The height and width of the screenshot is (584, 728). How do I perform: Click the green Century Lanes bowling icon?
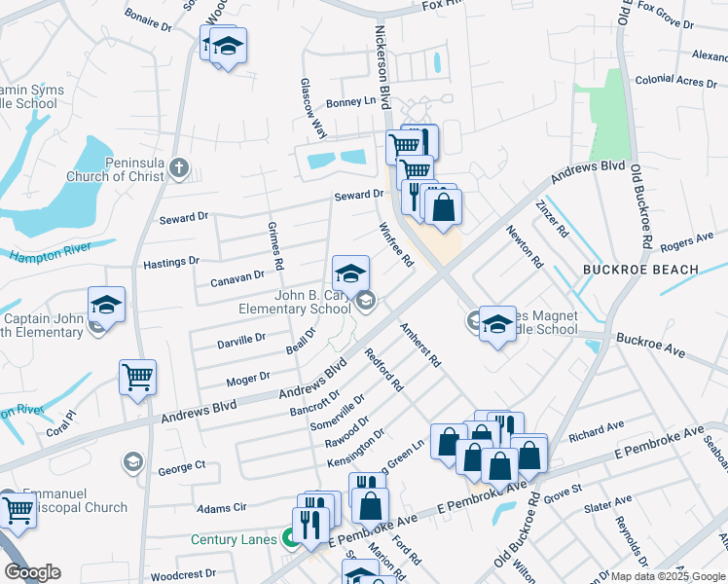[x=289, y=536]
